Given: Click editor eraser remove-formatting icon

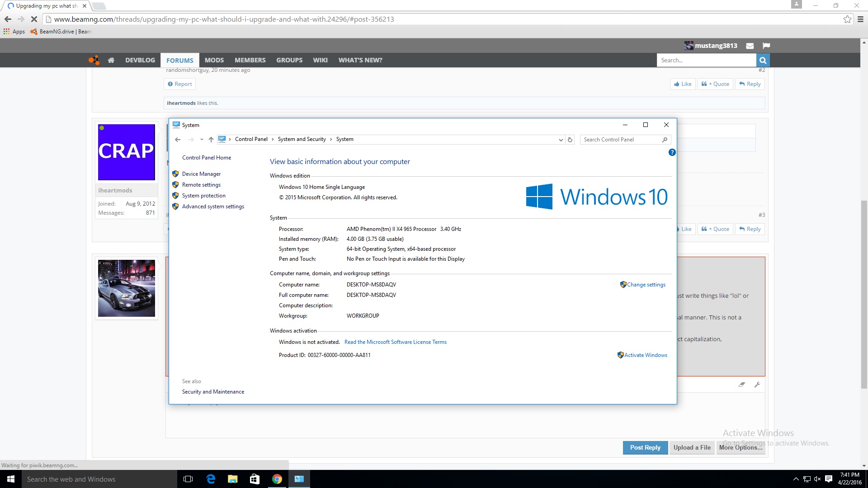Looking at the screenshot, I should (742, 385).
